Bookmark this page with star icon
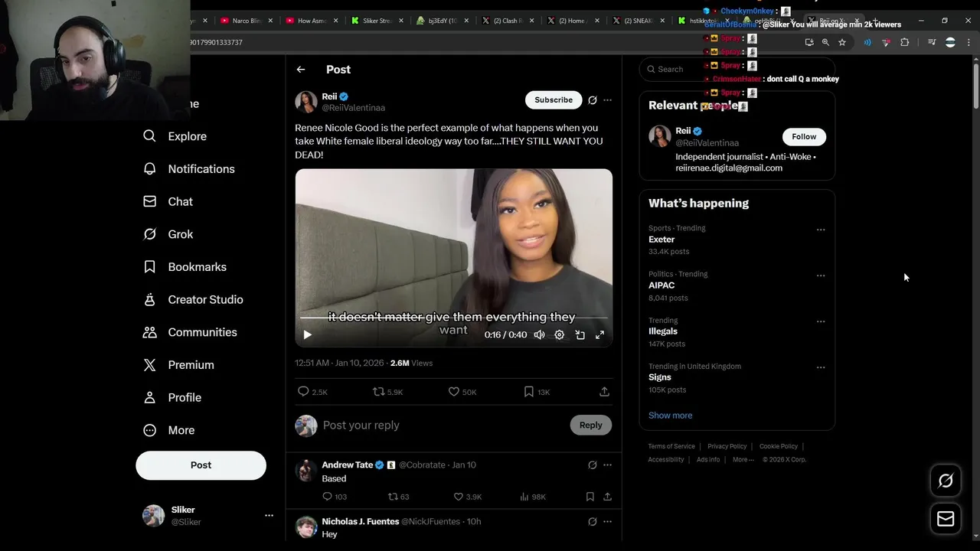The image size is (980, 551). pyautogui.click(x=842, y=42)
